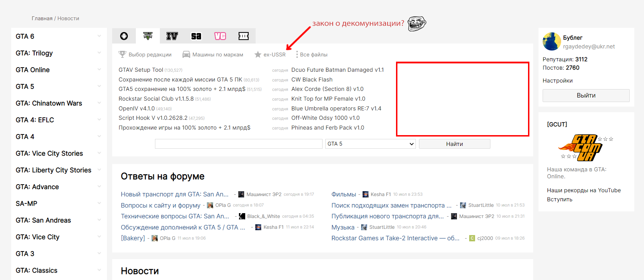Switch to the GTA IV logo tab

pos(172,36)
